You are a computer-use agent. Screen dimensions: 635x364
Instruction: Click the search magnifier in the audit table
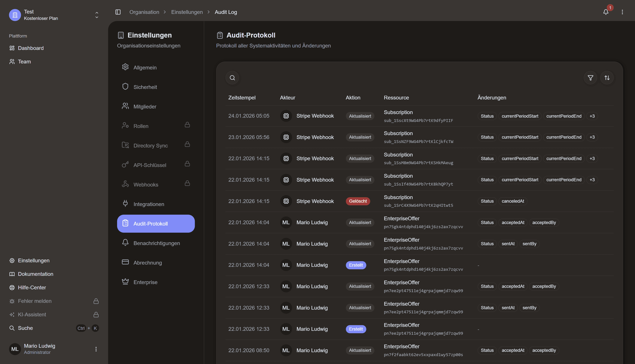click(232, 77)
